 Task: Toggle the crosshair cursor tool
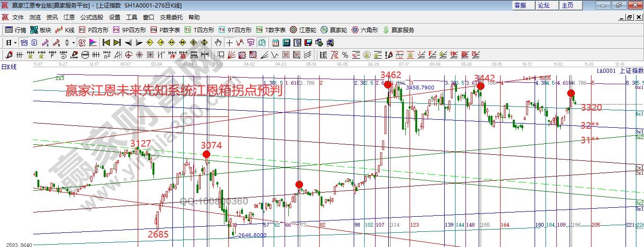pyautogui.click(x=230, y=43)
